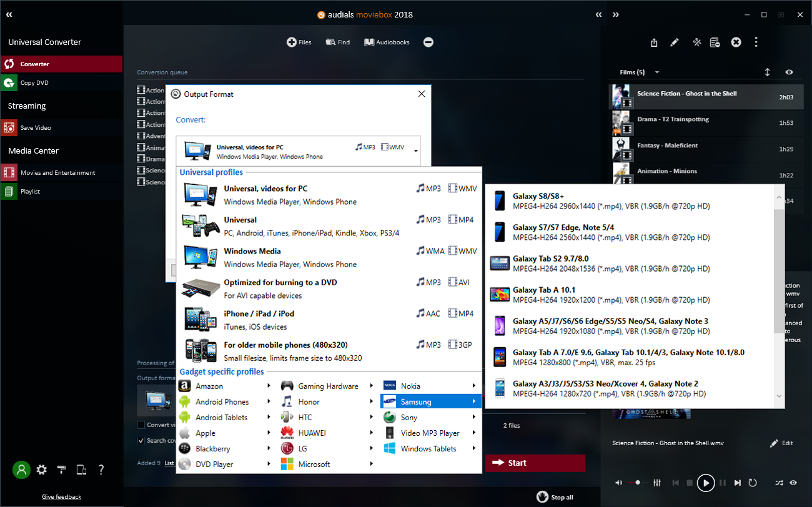Uncheck the Search cover checkbox
The image size is (812, 507).
(141, 441)
